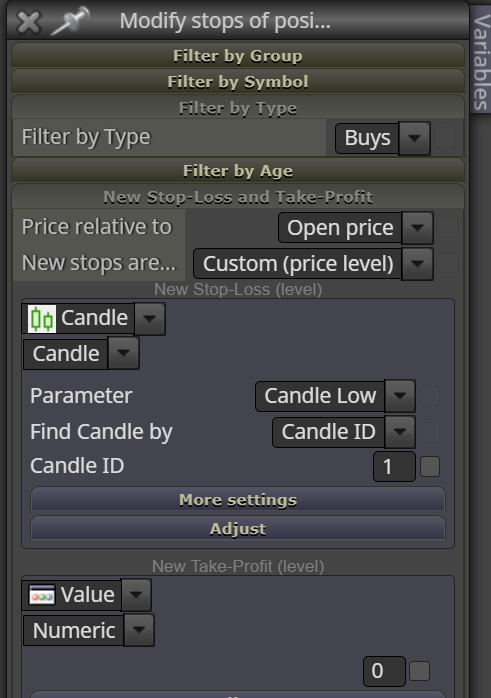Viewport: 491px width, 698px height.
Task: Toggle the checkbox next to take-profit value 0
Action: point(419,671)
